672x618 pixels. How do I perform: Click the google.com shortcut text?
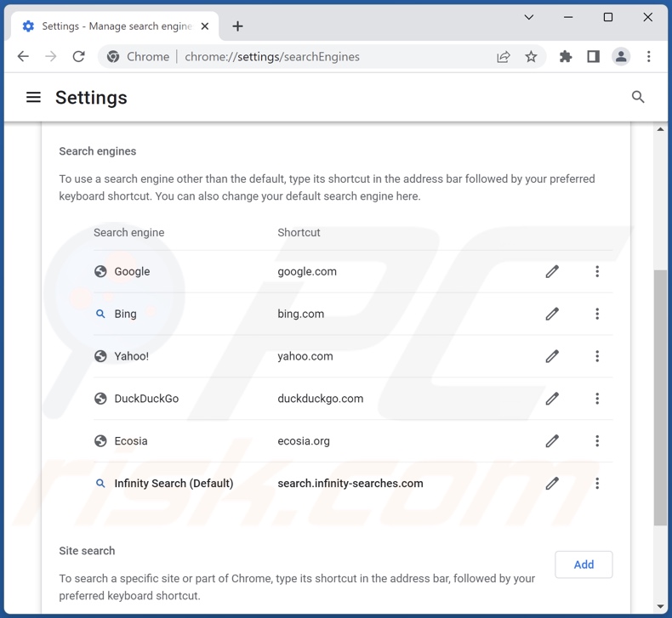point(307,271)
